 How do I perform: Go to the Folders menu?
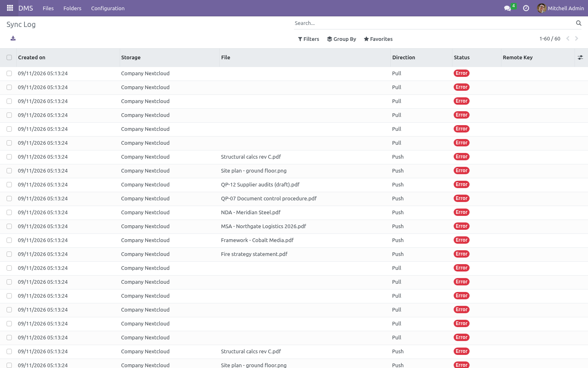point(72,8)
